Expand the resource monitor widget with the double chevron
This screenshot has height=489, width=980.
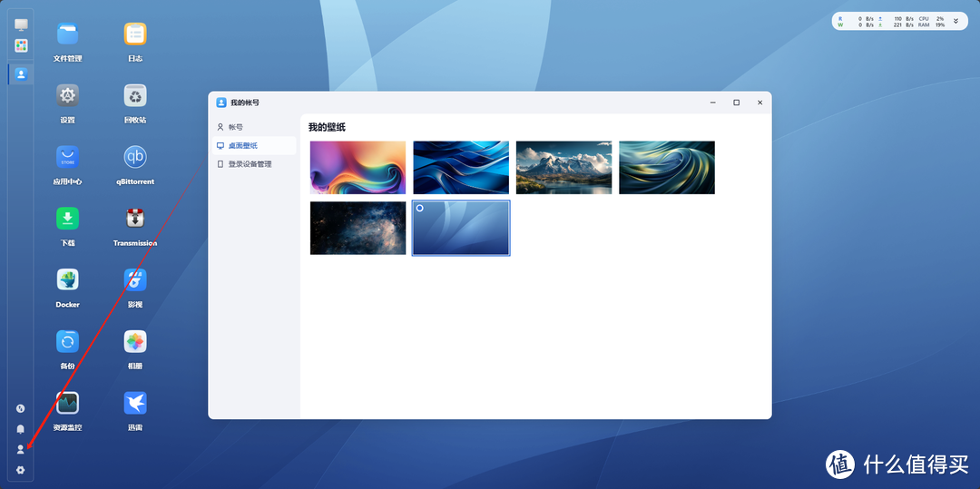point(955,21)
